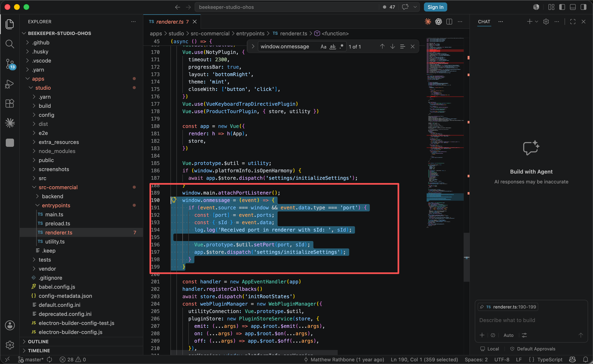Open the Accounts icon in the activity bar
Image resolution: width=593 pixels, height=364 pixels.
tap(10, 325)
